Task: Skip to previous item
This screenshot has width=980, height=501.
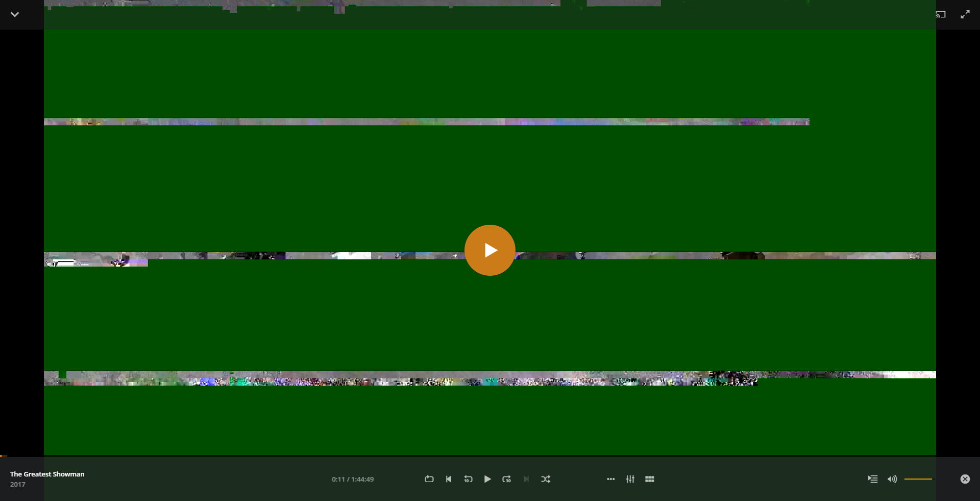Action: [449, 479]
